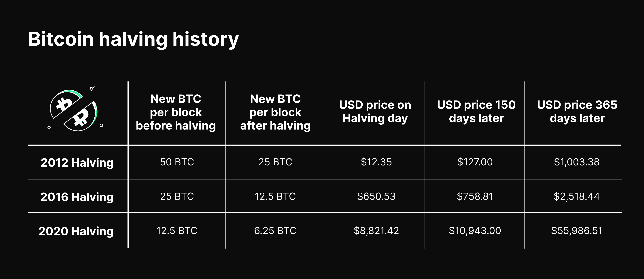Click the upper-left half of the Bitcoin coin
The height and width of the screenshot is (279, 644).
(x=64, y=104)
